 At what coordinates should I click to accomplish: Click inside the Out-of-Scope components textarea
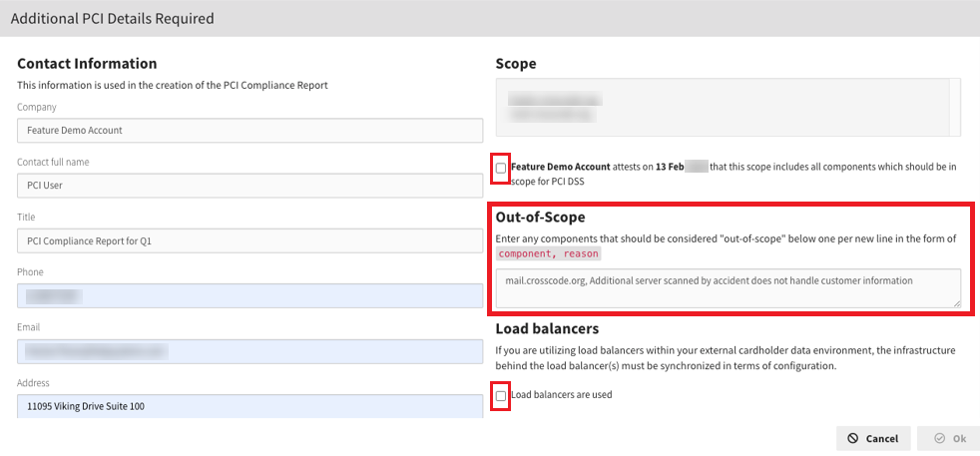[727, 287]
